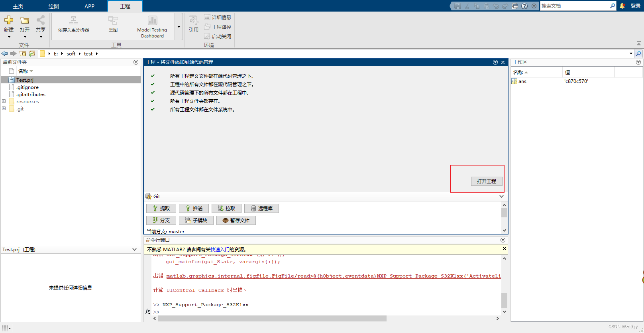This screenshot has height=333, width=644.
Task: Open the 类图 class diagram tool
Action: click(x=113, y=25)
